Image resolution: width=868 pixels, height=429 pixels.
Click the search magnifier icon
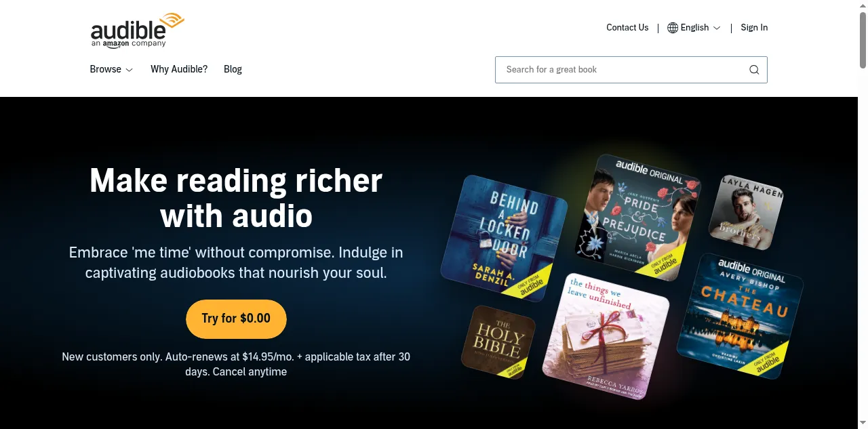point(754,70)
